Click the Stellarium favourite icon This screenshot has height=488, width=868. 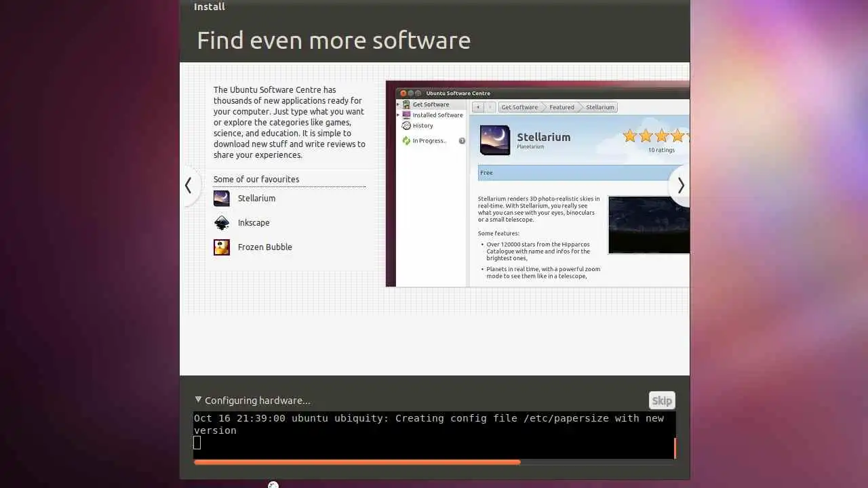pyautogui.click(x=222, y=199)
